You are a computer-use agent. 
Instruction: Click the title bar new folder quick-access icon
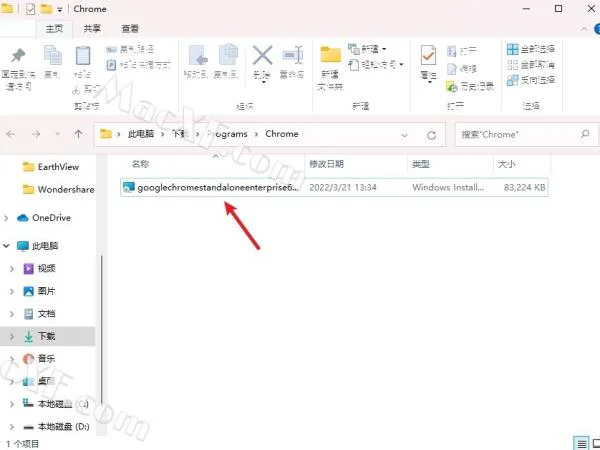click(x=46, y=9)
